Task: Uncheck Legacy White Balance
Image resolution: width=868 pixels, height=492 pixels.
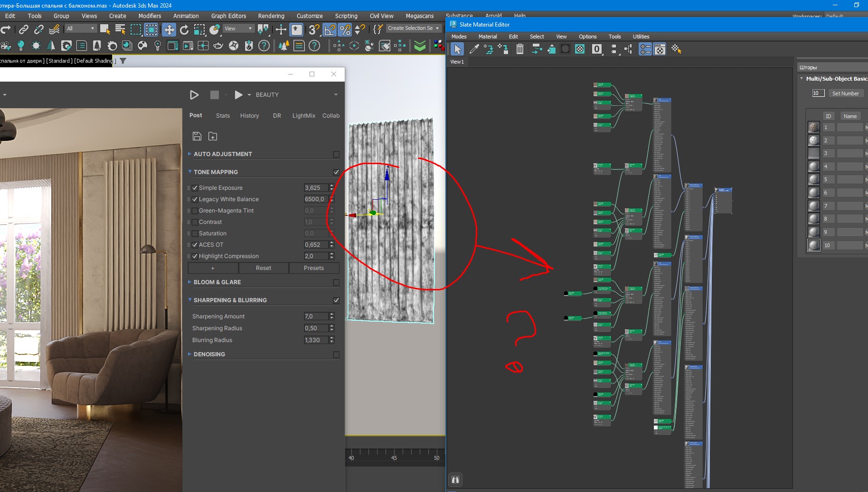Action: pyautogui.click(x=195, y=199)
